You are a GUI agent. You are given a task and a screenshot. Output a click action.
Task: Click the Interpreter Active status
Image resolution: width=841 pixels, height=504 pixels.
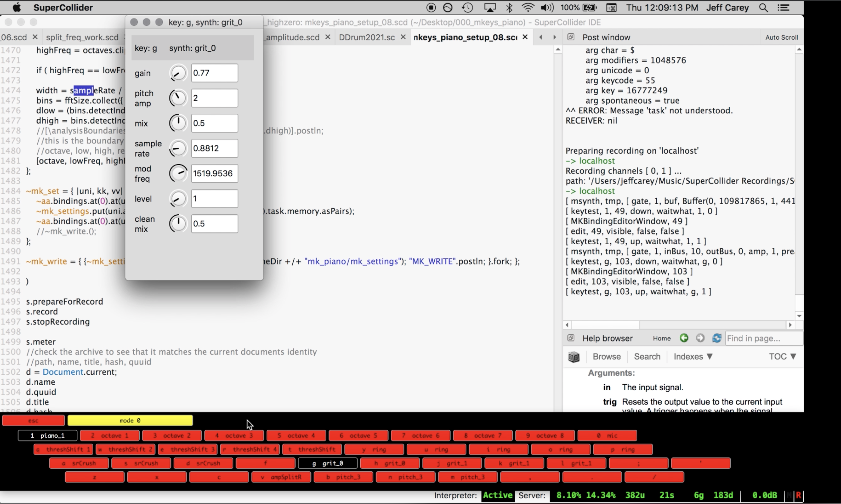coord(498,496)
